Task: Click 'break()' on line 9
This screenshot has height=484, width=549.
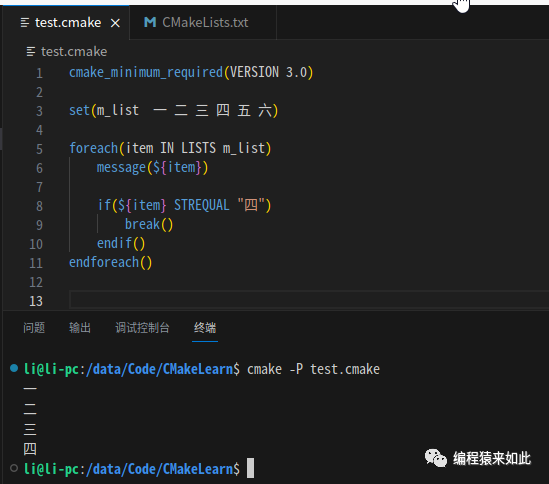Action: click(x=149, y=224)
